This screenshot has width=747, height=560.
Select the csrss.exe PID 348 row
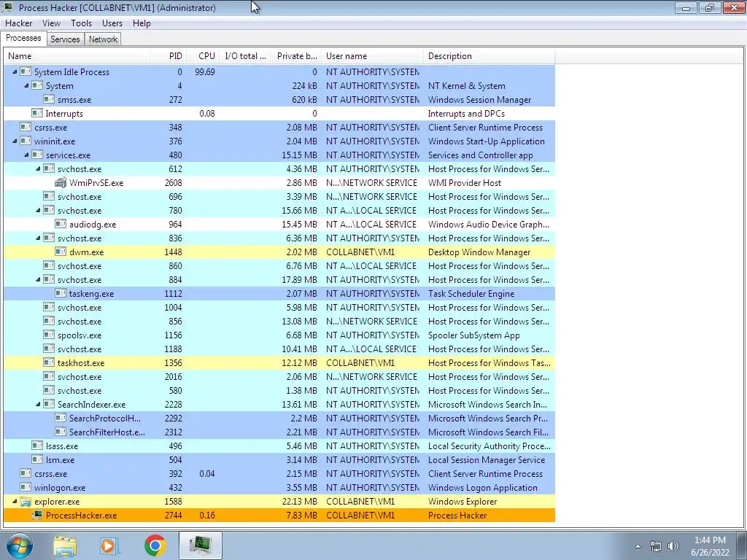(x=279, y=127)
